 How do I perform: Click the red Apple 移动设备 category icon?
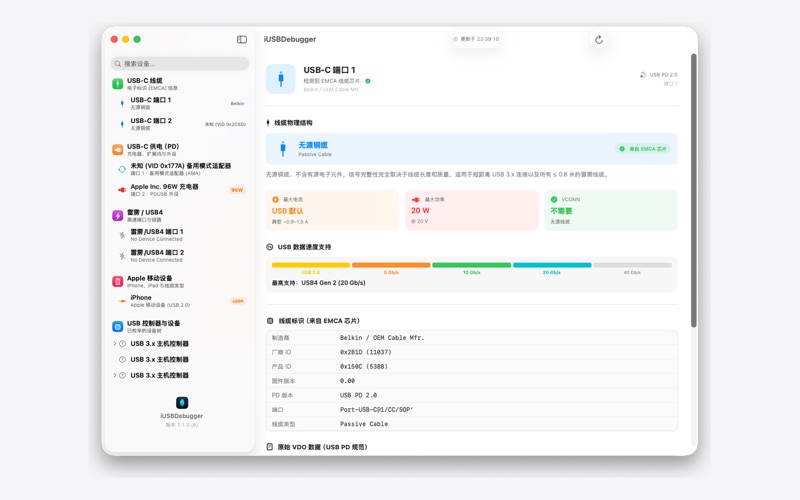[117, 281]
